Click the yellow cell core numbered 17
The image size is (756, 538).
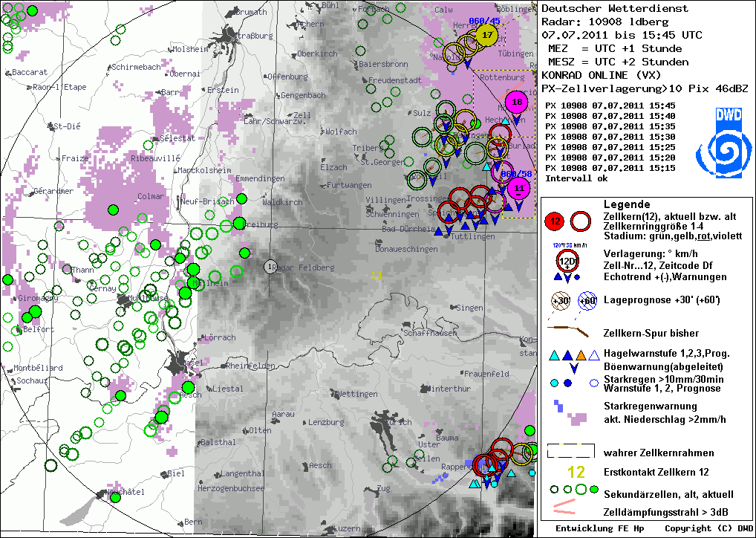487,35
